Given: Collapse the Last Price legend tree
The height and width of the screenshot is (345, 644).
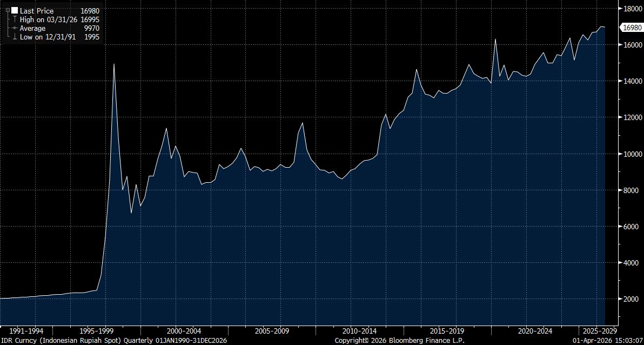Looking at the screenshot, I should pyautogui.click(x=8, y=11).
